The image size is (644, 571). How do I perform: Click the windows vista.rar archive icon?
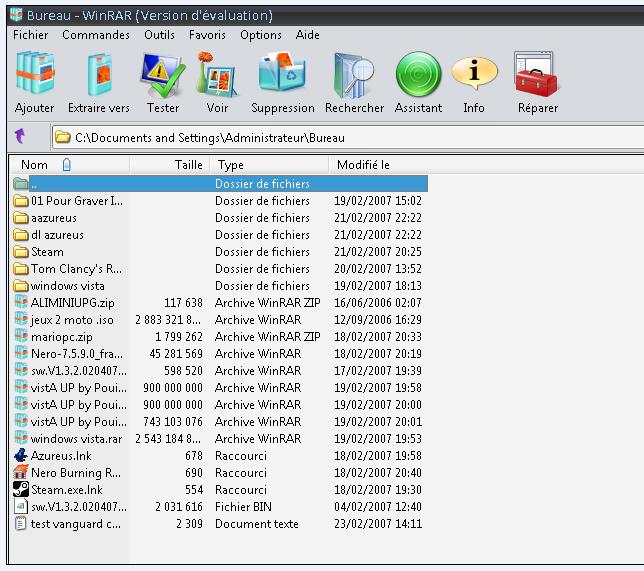pyautogui.click(x=21, y=438)
